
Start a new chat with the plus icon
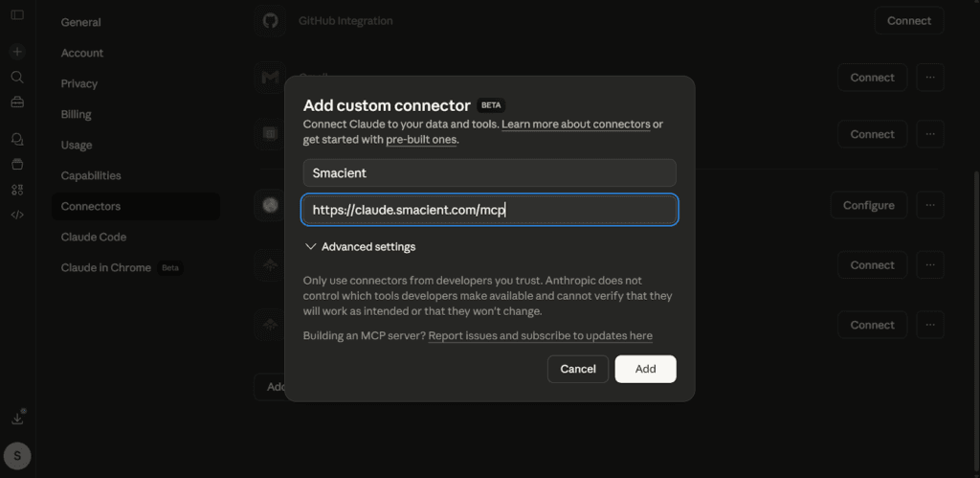(17, 52)
